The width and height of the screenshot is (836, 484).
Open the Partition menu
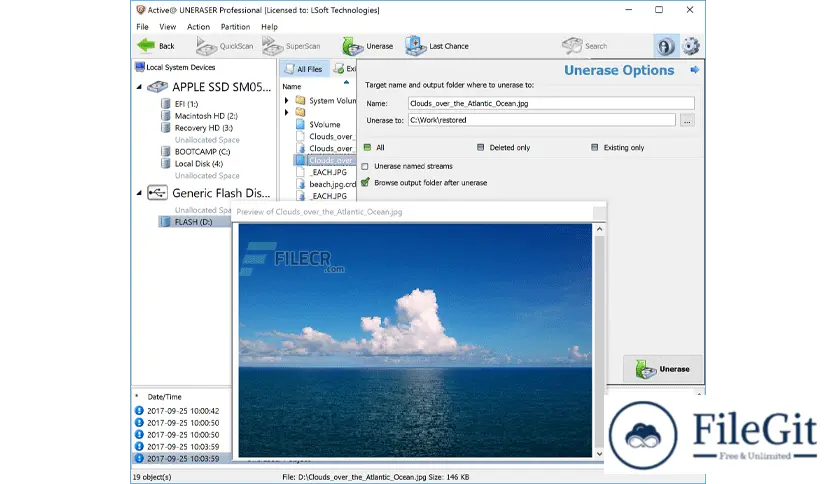tap(235, 27)
